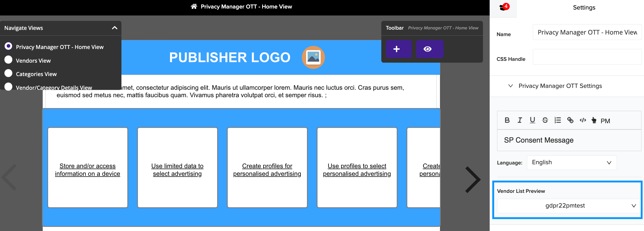Click the home icon in the title bar
Screen dimensions: 644x231
pos(194,6)
